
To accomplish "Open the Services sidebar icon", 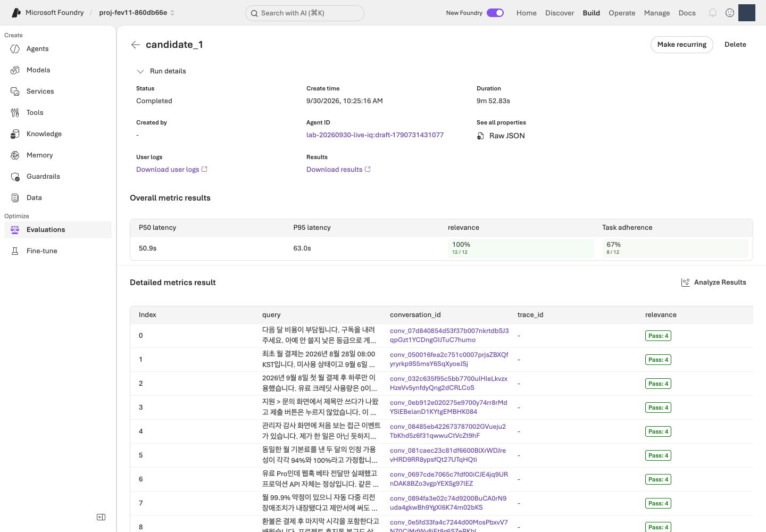I will click(x=15, y=92).
